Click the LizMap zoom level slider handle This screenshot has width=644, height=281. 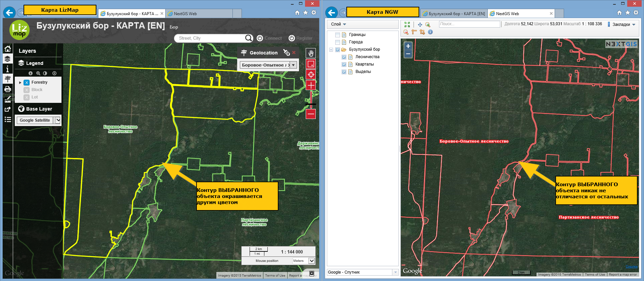coord(311,104)
